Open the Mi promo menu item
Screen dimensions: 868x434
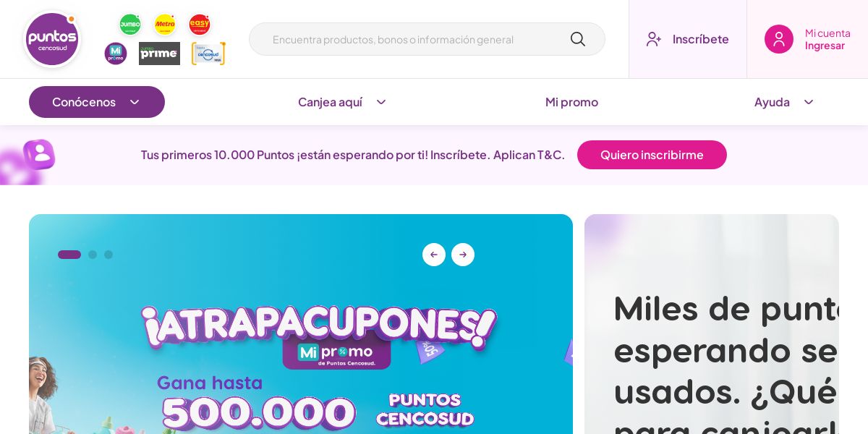coord(571,102)
